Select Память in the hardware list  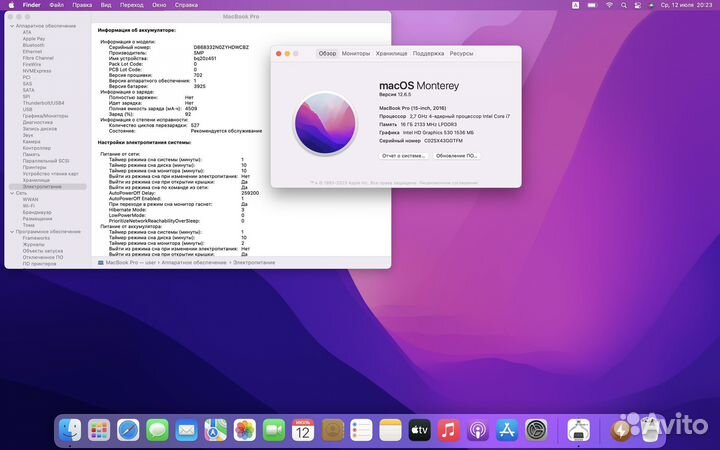tap(31, 155)
